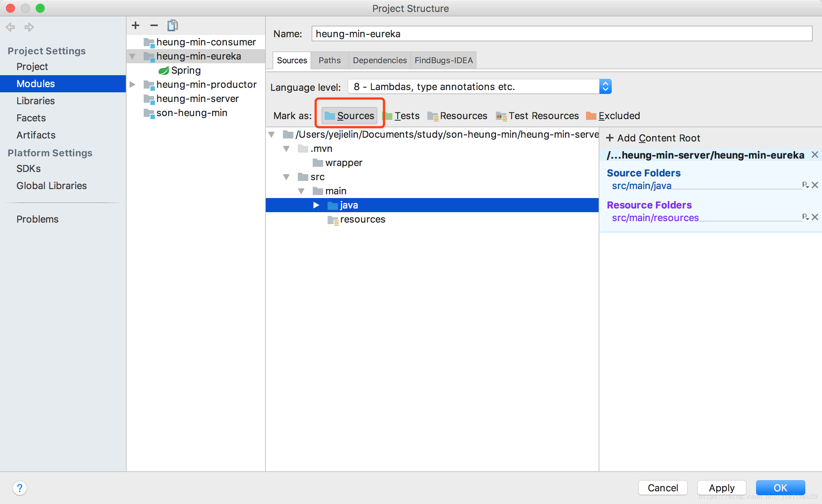The height and width of the screenshot is (504, 822).
Task: Expand the java folder tree item
Action: tap(315, 205)
